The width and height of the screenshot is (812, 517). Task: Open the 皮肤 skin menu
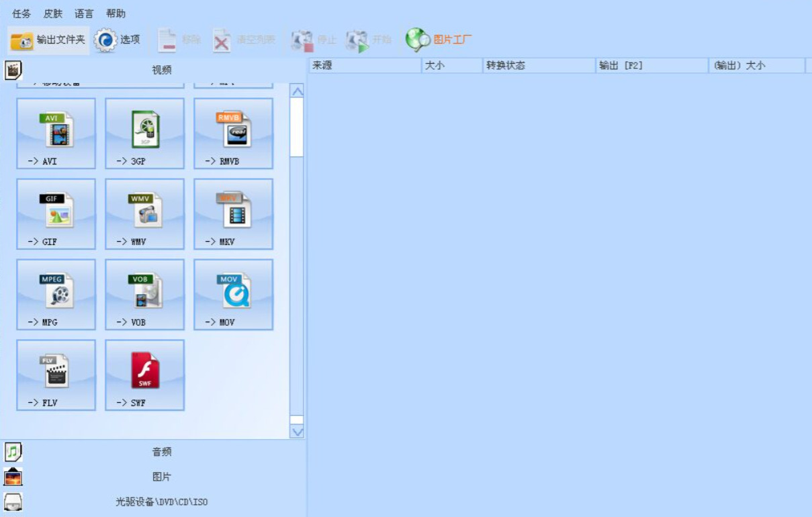point(53,13)
